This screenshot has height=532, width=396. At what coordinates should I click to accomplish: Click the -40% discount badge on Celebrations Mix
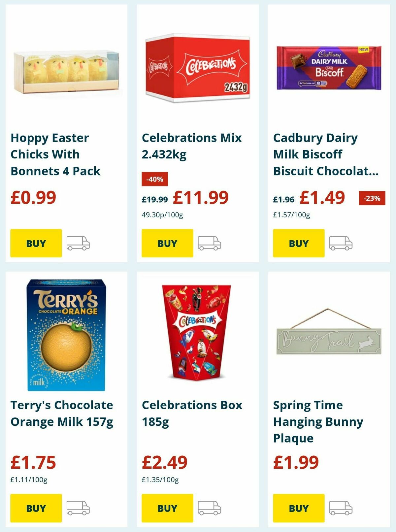[x=155, y=180]
